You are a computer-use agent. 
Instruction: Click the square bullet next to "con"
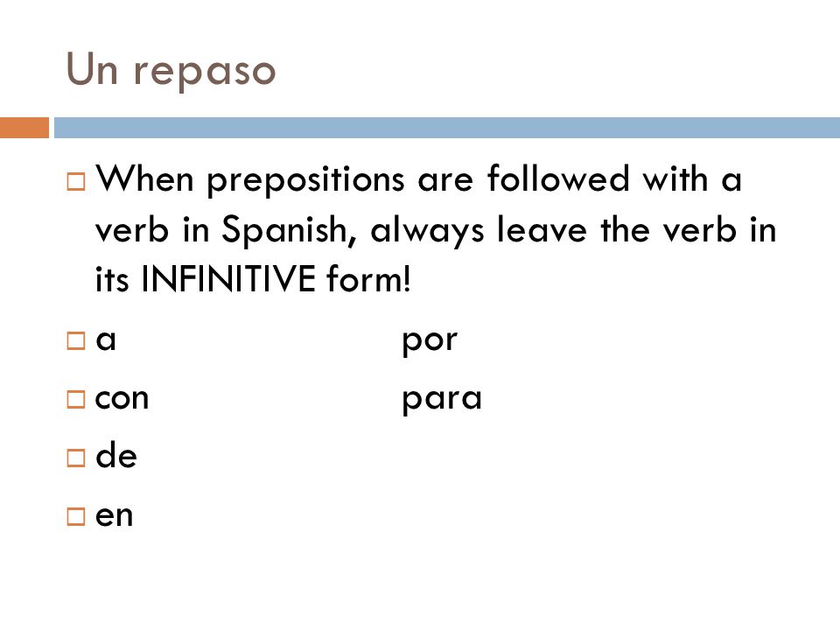76,399
